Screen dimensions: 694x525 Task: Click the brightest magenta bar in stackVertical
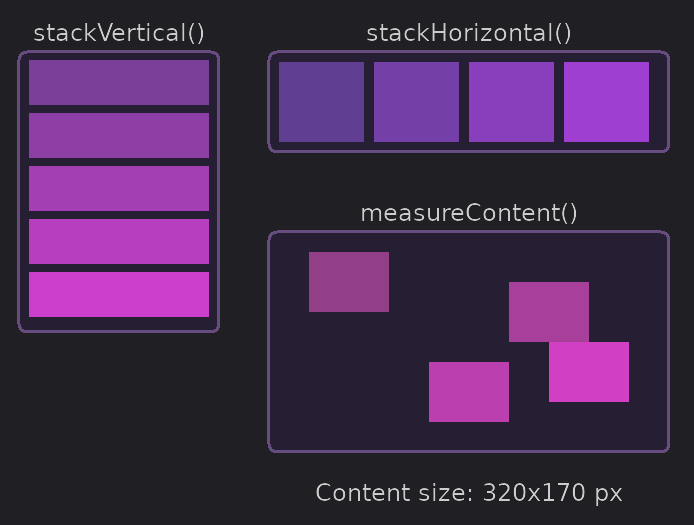coord(119,294)
